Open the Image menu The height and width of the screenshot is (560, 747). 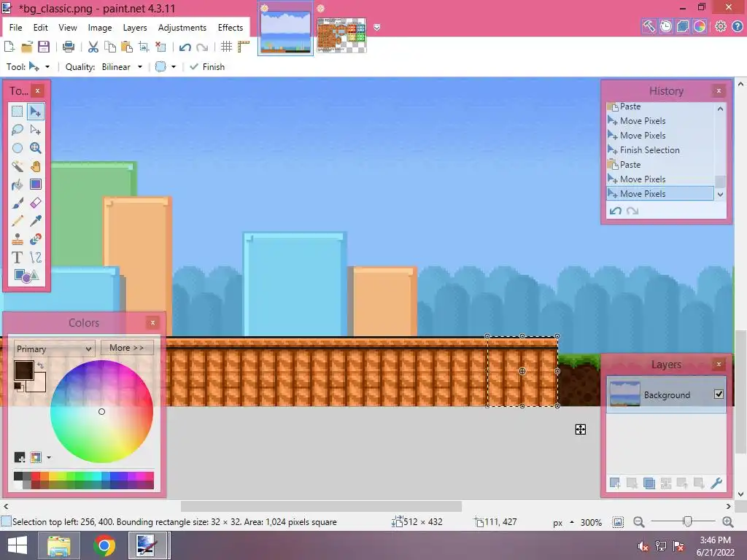tap(99, 28)
